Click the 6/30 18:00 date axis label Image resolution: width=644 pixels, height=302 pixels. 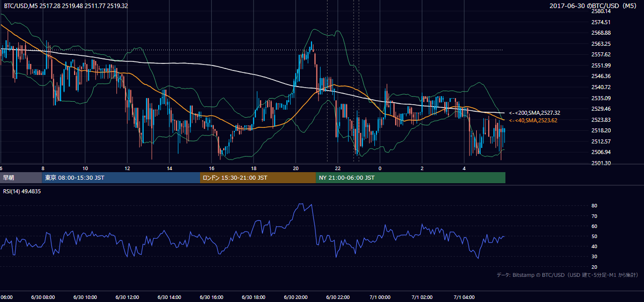coord(252,297)
